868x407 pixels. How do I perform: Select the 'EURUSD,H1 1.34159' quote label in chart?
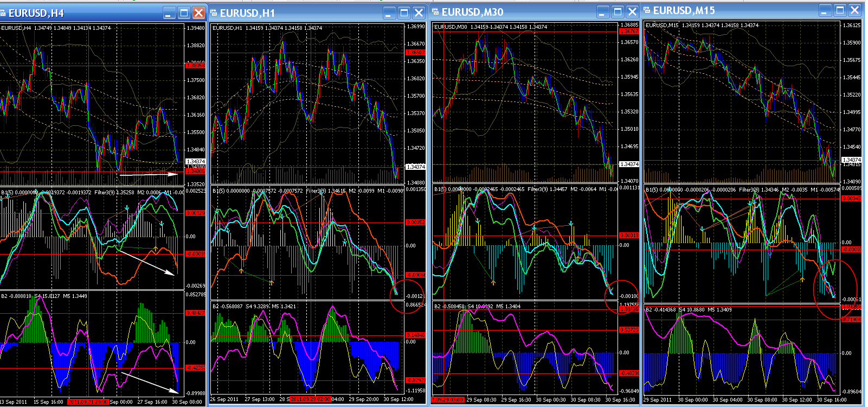coord(237,28)
